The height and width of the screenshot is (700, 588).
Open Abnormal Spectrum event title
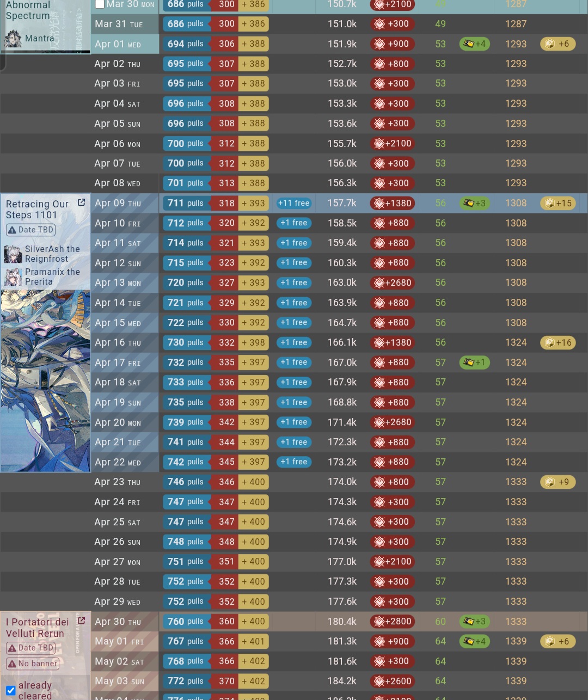pyautogui.click(x=28, y=10)
